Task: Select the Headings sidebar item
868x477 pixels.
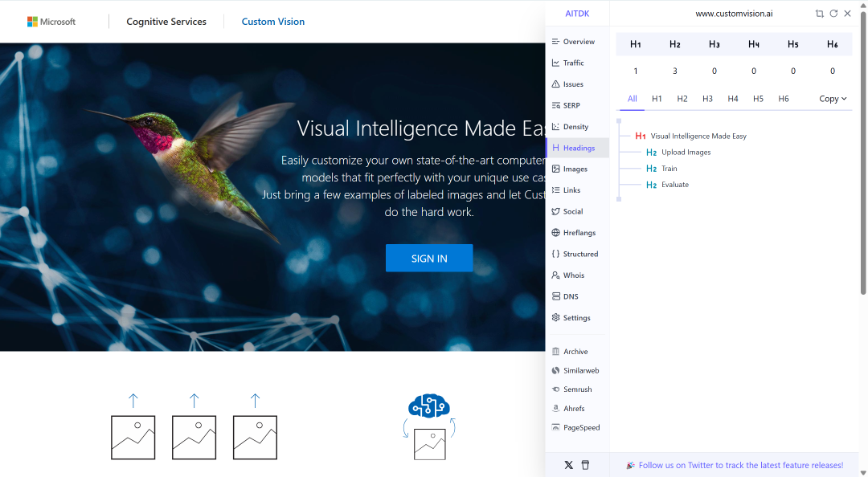Action: coord(577,148)
